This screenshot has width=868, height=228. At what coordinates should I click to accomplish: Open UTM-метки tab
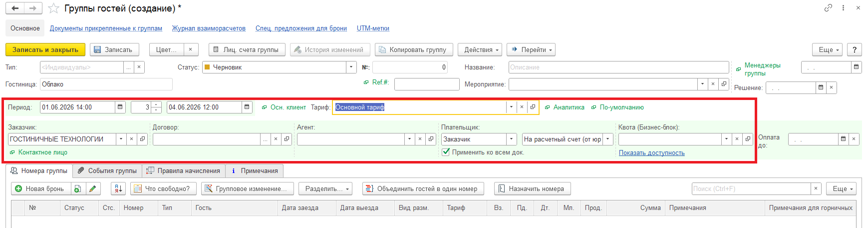pos(373,28)
